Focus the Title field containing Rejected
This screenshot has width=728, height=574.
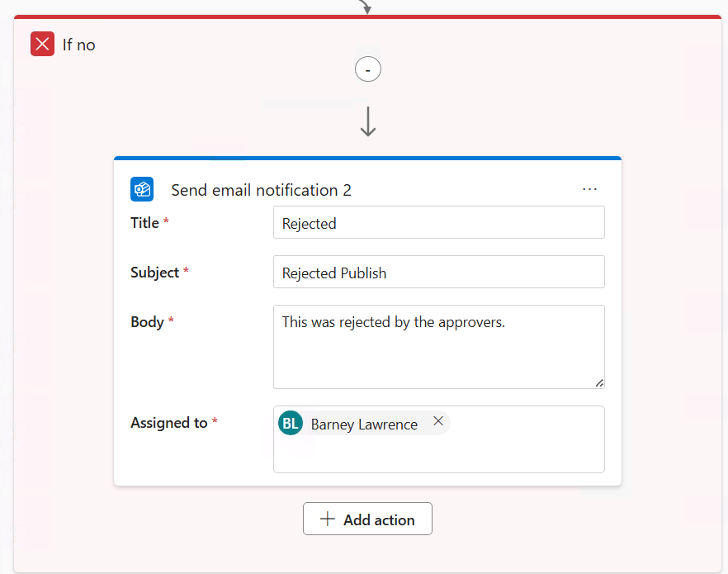pyautogui.click(x=438, y=223)
